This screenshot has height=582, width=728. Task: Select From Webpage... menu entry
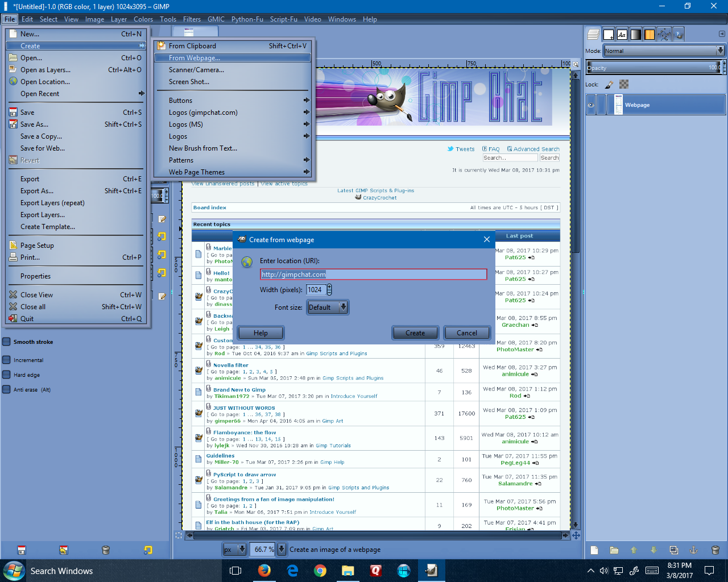click(x=233, y=58)
